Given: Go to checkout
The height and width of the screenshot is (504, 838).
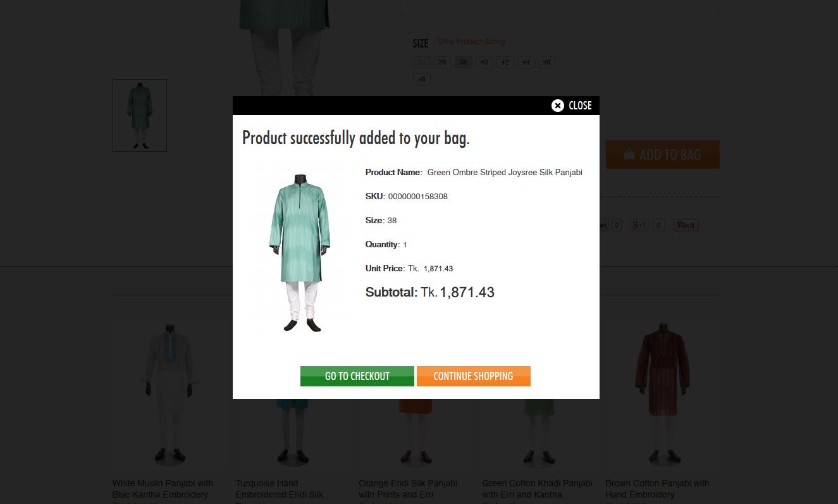Looking at the screenshot, I should 357,376.
